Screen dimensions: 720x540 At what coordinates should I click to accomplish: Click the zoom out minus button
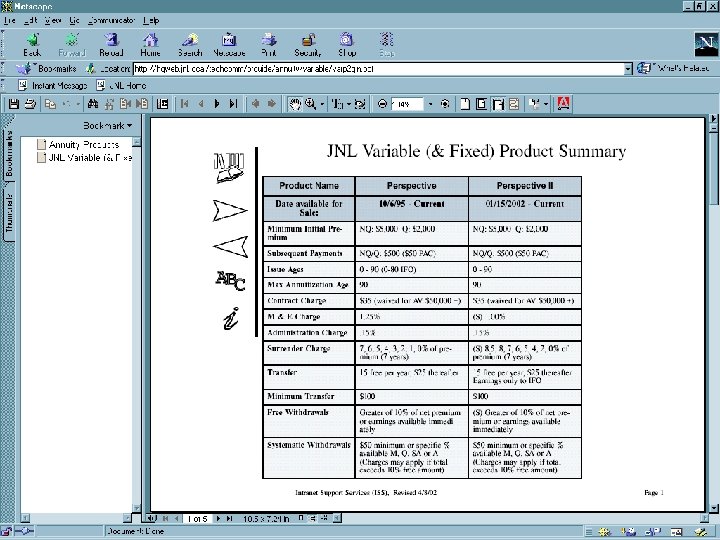point(382,104)
